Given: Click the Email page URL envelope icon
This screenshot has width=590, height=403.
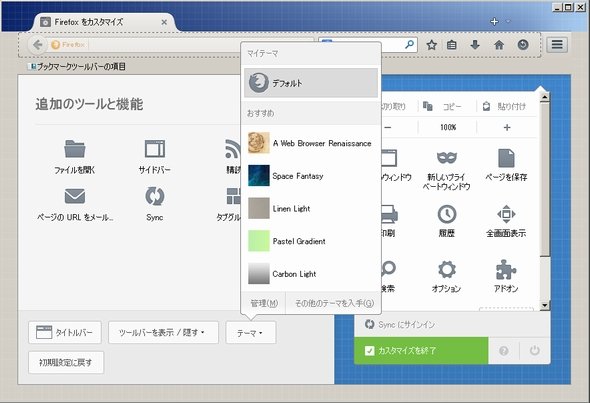Looking at the screenshot, I should 75,196.
